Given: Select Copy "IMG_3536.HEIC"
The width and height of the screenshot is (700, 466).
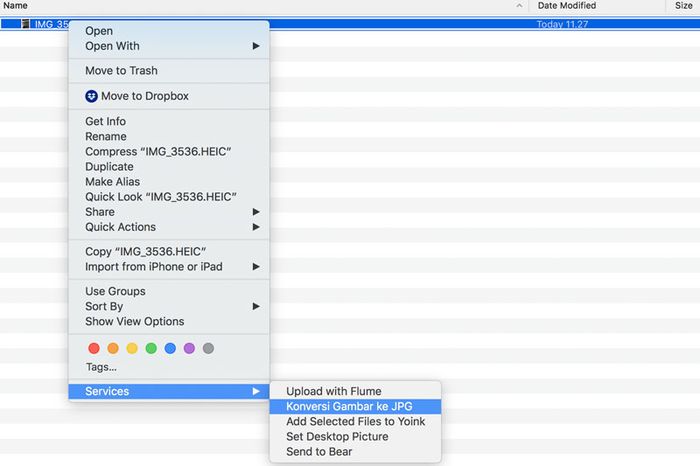Looking at the screenshot, I should coord(169,252).
